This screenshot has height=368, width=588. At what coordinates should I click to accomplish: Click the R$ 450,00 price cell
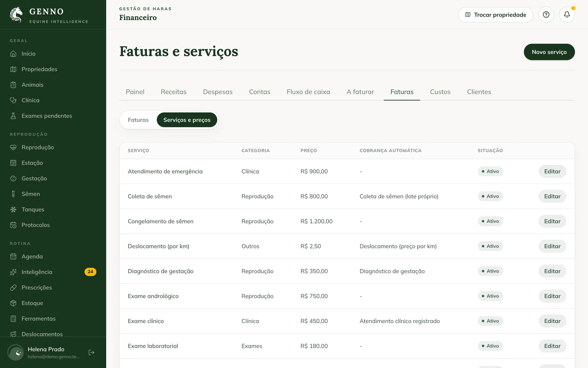pos(314,321)
